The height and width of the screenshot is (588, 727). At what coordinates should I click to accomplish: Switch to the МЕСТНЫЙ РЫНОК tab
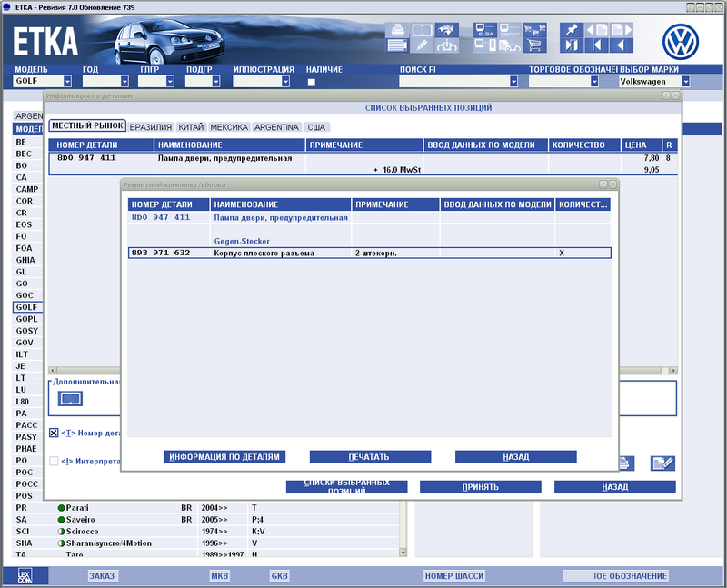pyautogui.click(x=87, y=125)
